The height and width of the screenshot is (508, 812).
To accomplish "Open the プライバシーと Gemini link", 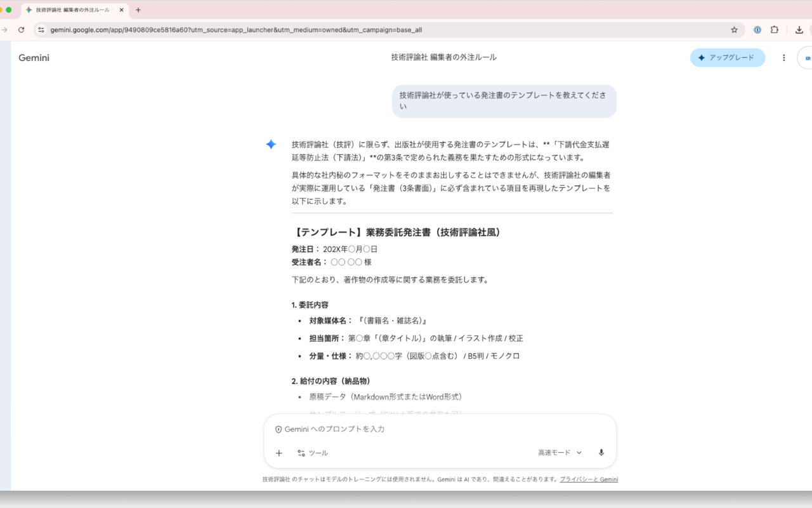I will [589, 479].
